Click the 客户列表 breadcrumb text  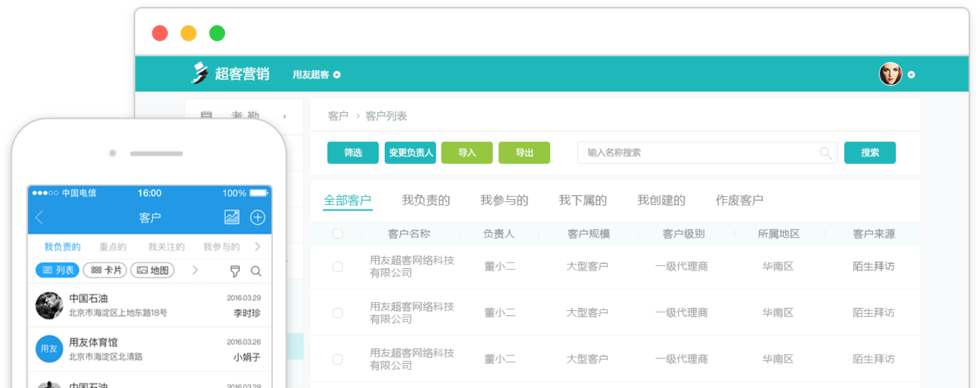point(386,116)
